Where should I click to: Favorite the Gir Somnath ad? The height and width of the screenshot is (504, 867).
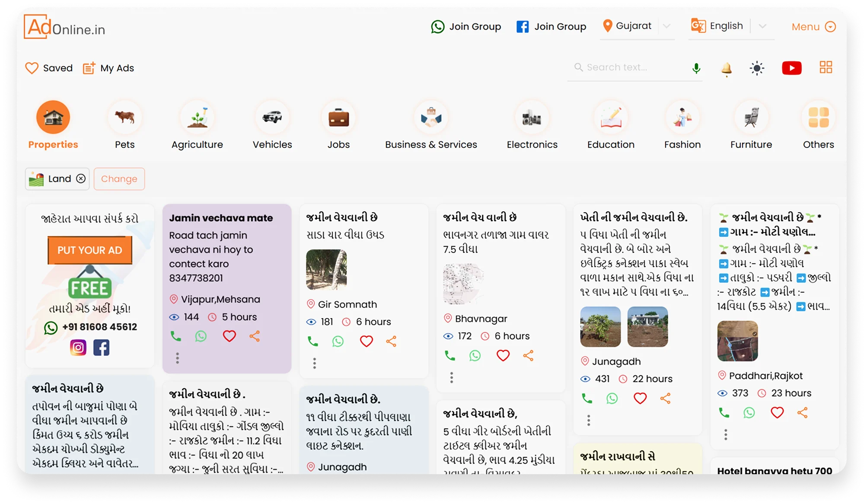(367, 341)
